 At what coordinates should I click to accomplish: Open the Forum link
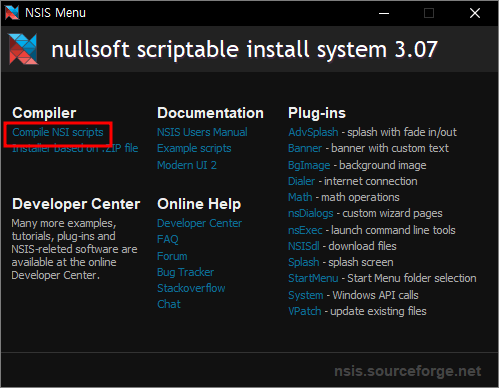pyautogui.click(x=172, y=256)
